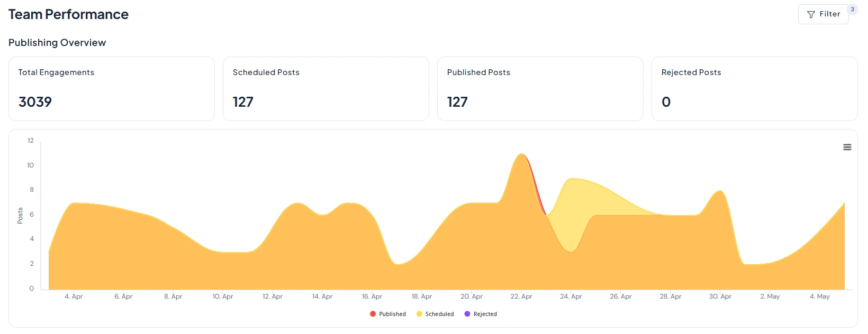Click the 14. Apr axis label

322,296
